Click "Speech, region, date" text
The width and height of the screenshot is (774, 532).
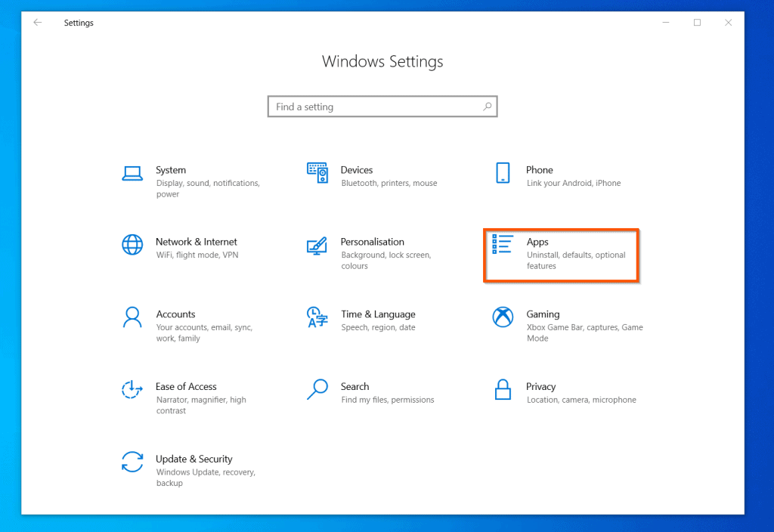coord(378,328)
